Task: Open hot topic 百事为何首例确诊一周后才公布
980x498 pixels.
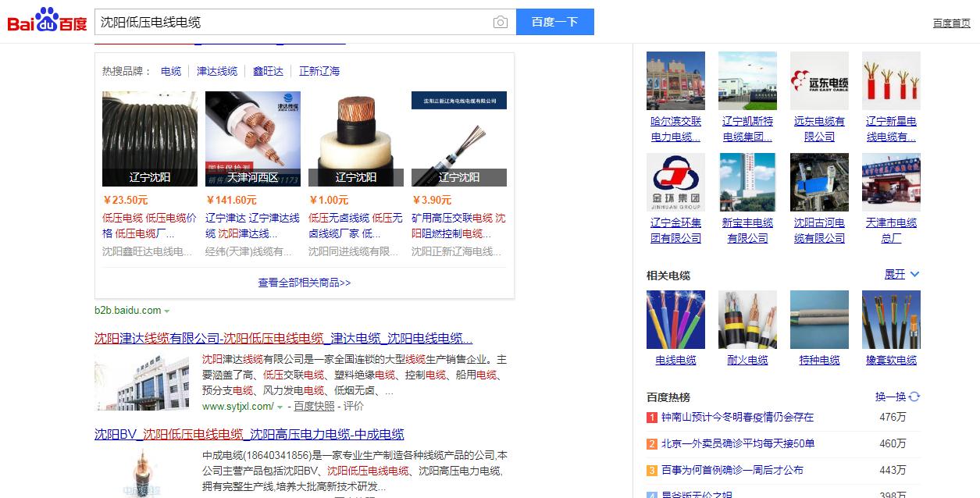Action: (x=732, y=471)
